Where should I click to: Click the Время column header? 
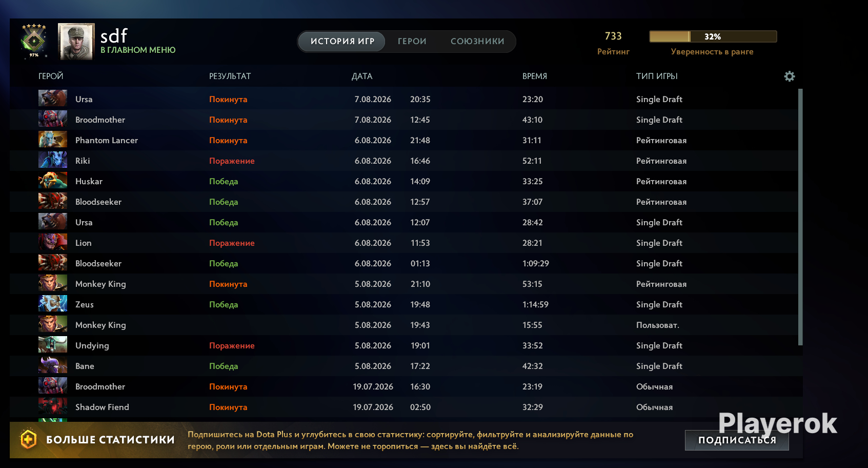click(535, 76)
